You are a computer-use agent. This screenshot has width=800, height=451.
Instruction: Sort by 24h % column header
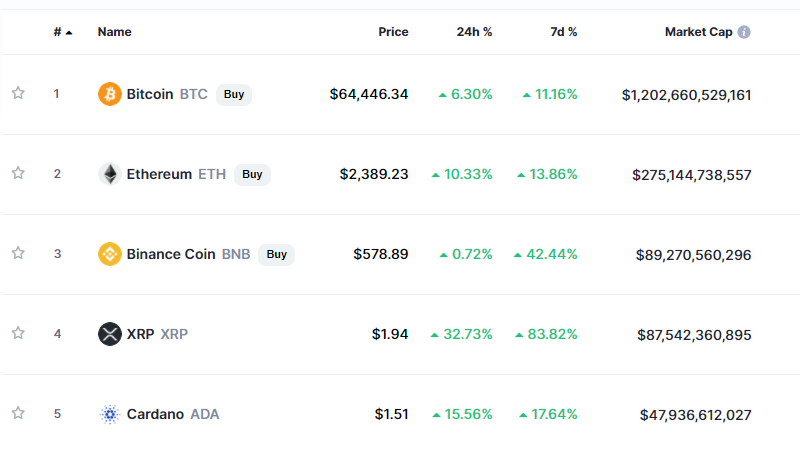tap(474, 32)
